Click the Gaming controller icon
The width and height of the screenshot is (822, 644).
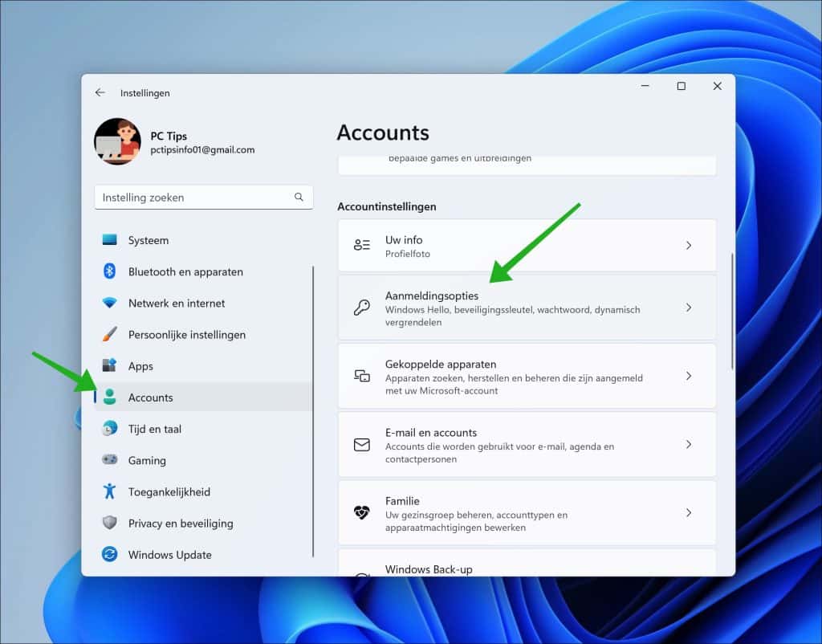pos(109,459)
